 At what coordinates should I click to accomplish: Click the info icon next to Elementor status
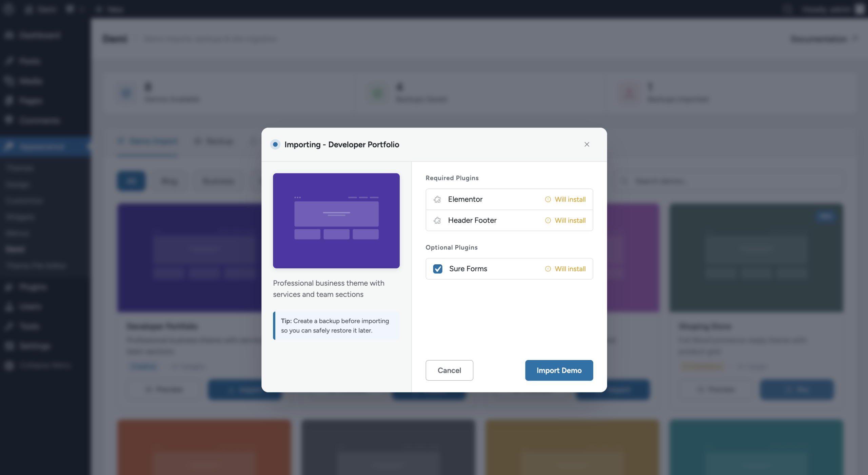point(548,199)
